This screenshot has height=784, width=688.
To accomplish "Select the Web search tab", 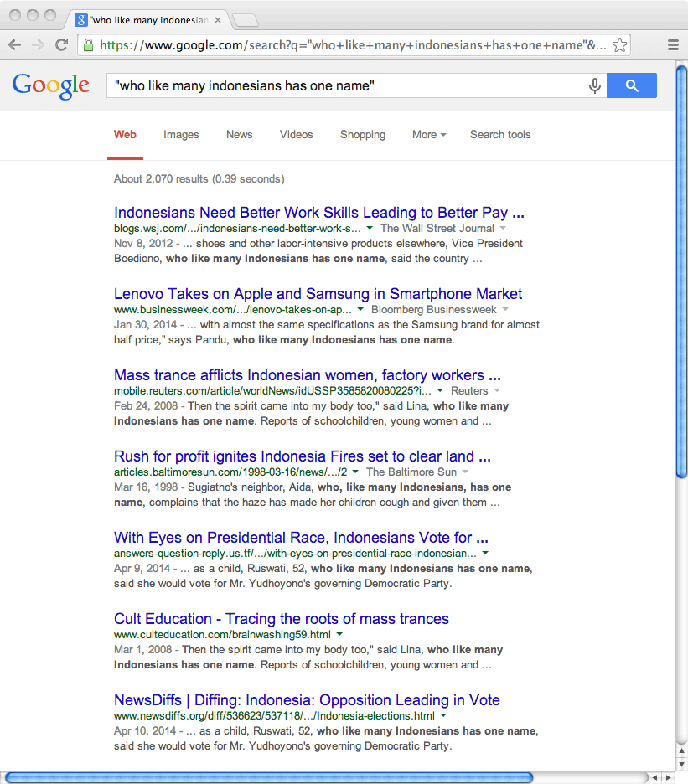I will (x=125, y=135).
